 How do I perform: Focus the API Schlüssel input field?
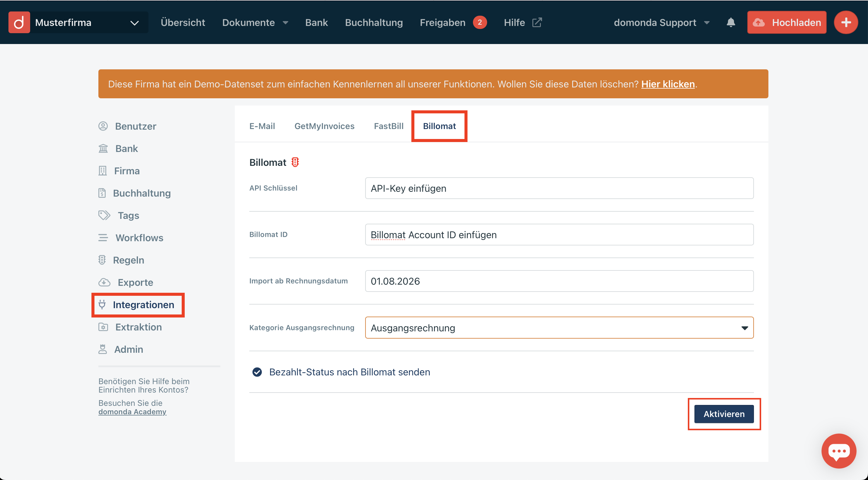[559, 188]
